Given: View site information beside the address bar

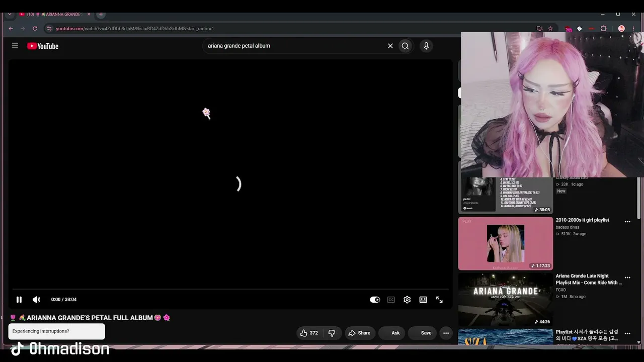Looking at the screenshot, I should (49, 29).
